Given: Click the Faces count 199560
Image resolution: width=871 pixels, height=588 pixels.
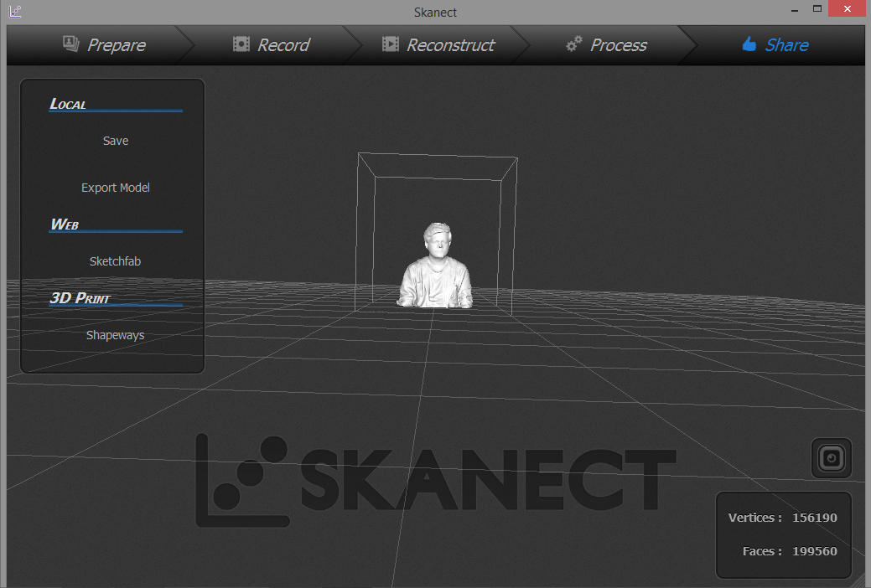Looking at the screenshot, I should pos(814,551).
